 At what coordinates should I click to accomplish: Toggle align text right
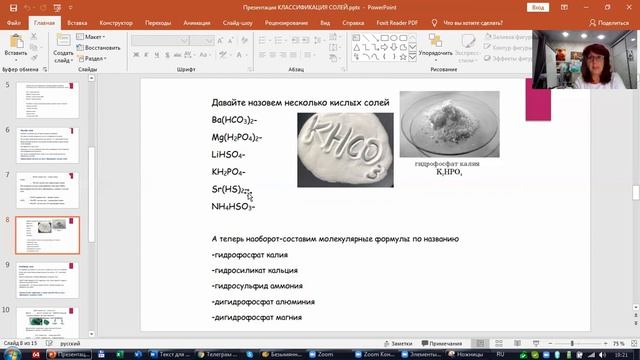pyautogui.click(x=283, y=55)
